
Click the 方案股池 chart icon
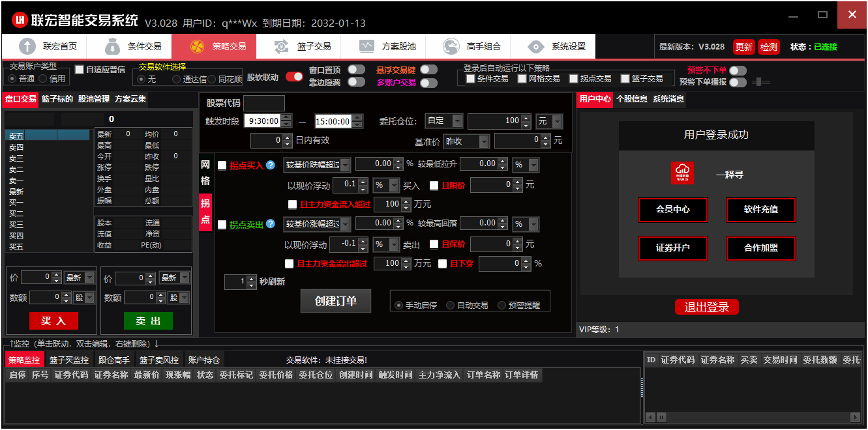(x=367, y=46)
